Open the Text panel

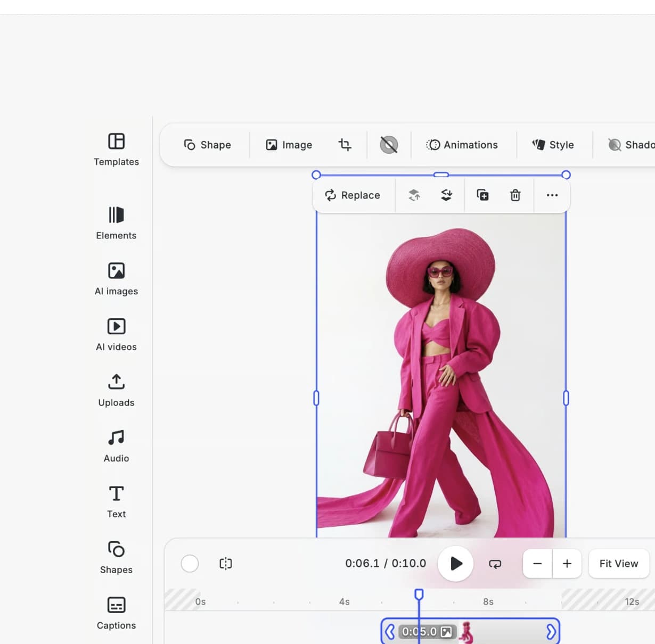click(116, 502)
